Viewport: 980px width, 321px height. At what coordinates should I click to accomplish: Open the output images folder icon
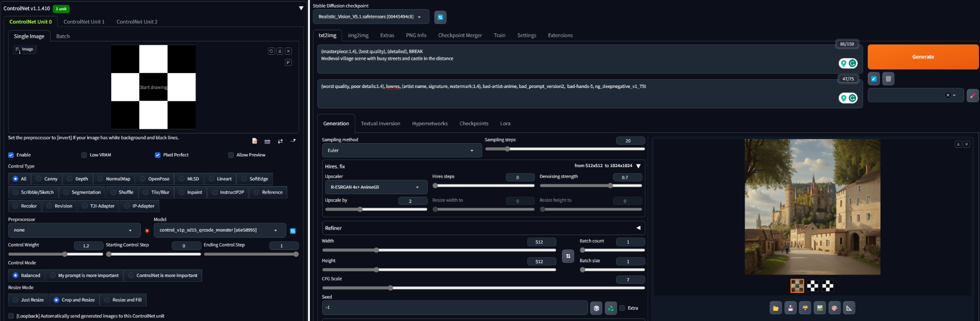[x=775, y=308]
